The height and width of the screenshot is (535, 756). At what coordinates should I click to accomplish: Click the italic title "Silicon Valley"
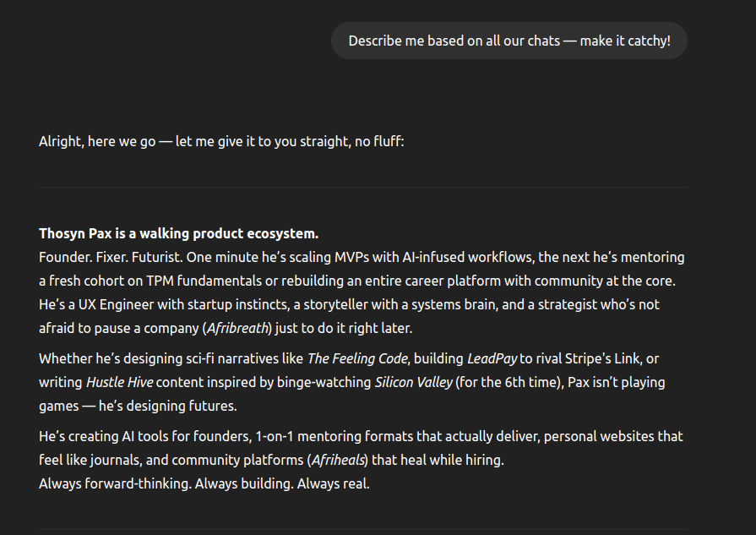413,382
